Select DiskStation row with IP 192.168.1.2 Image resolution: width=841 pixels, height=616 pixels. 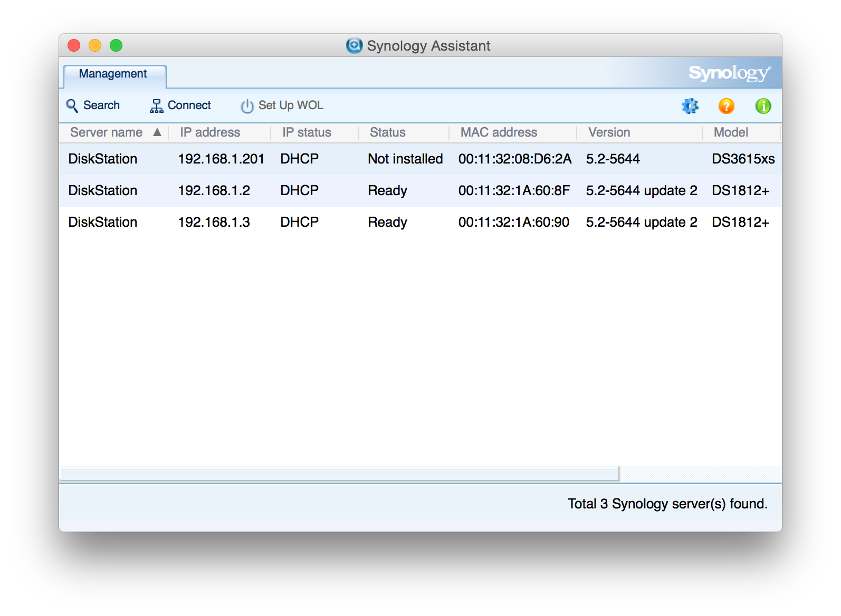420,190
